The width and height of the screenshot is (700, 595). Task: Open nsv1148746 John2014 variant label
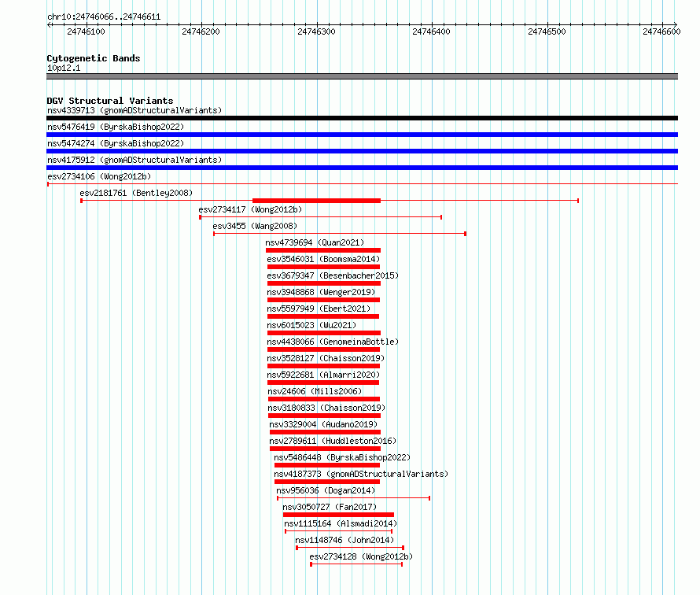pos(344,540)
